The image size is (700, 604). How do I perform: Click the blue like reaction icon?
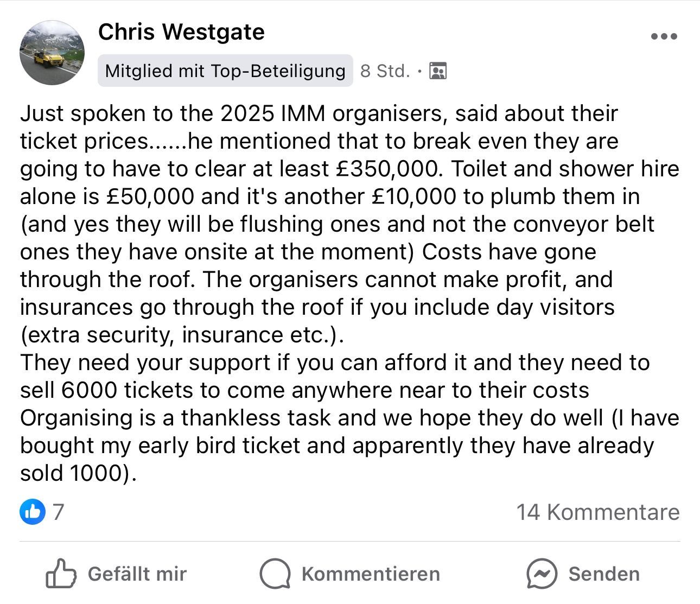33,511
